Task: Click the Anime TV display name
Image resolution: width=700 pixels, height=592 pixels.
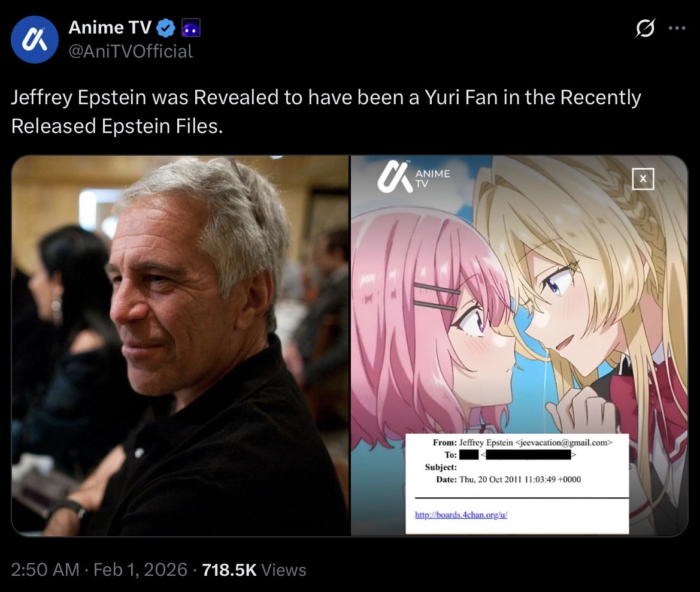Action: [x=110, y=28]
